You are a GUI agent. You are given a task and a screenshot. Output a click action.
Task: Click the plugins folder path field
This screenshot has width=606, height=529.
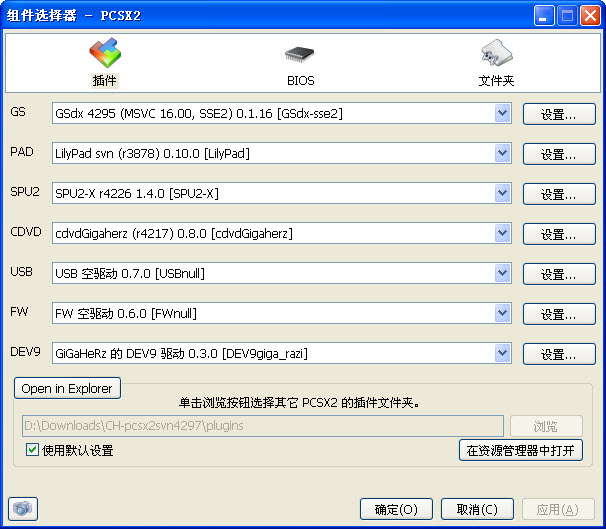click(263, 426)
